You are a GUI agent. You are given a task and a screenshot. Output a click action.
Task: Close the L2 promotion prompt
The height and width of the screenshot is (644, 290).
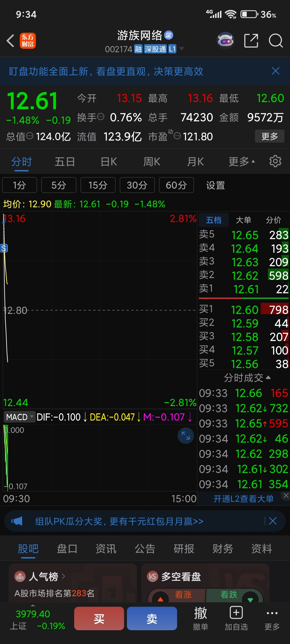tap(286, 495)
